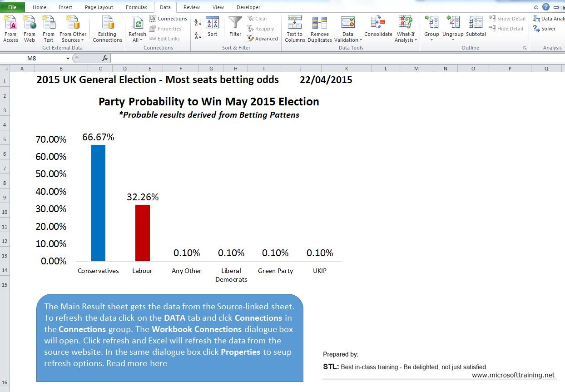Expand the Name Box dropdown arrow
Viewport: 565px width, 392px height.
pos(68,58)
